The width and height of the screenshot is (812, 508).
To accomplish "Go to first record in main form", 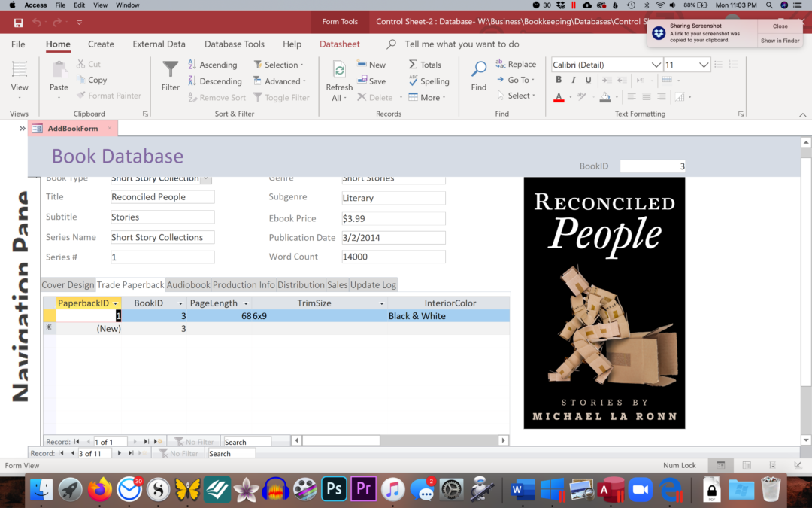I will tap(61, 453).
